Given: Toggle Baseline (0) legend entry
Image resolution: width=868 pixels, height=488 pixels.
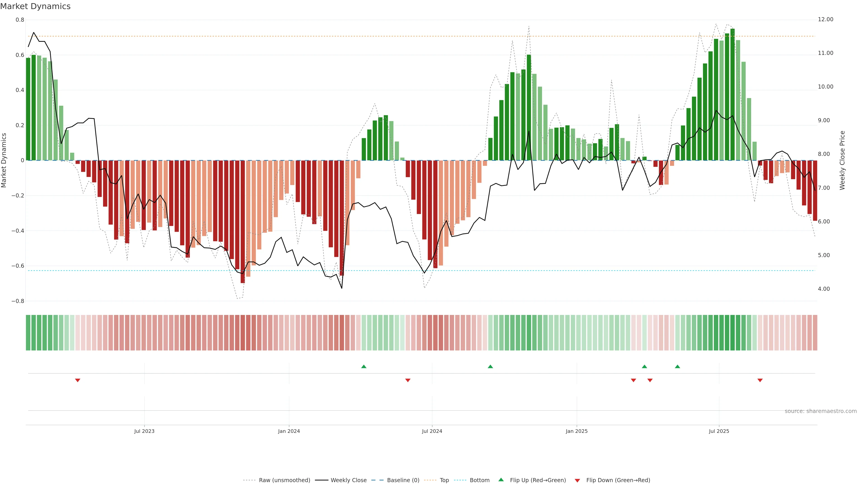Looking at the screenshot, I should point(403,480).
